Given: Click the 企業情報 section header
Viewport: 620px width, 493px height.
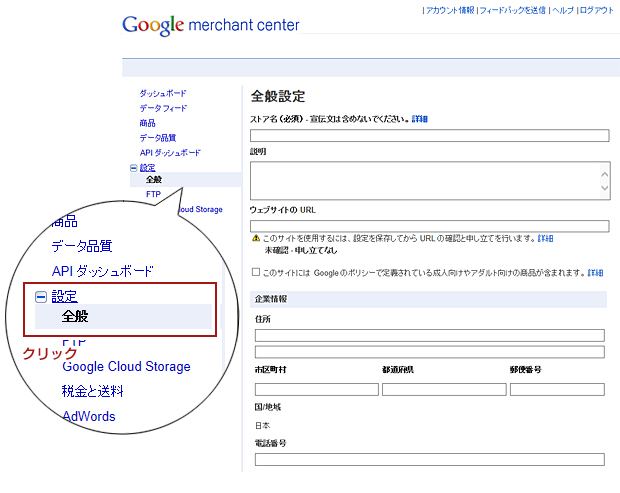Looking at the screenshot, I should point(429,299).
